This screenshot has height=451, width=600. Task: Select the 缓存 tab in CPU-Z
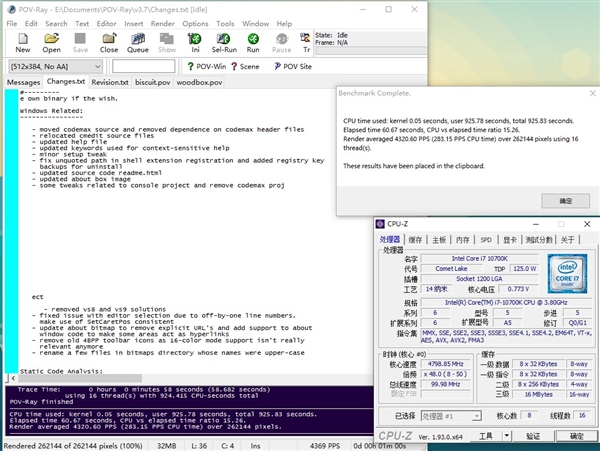(x=415, y=240)
